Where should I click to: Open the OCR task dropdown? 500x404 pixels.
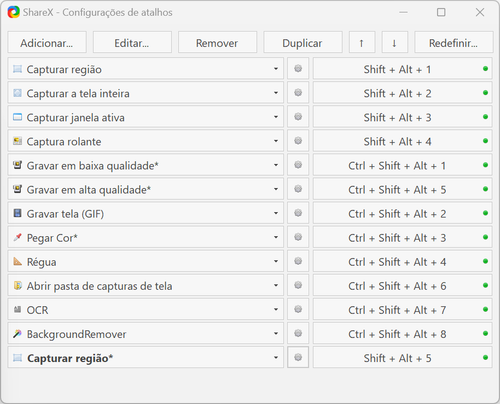(276, 309)
